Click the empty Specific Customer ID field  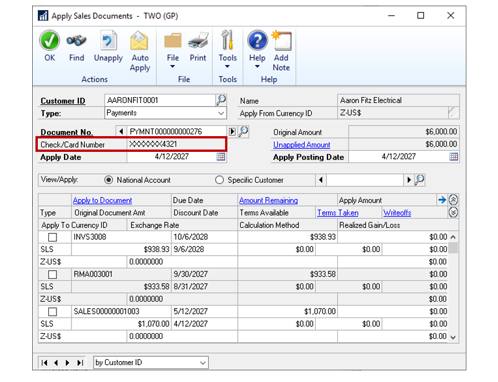pos(365,180)
